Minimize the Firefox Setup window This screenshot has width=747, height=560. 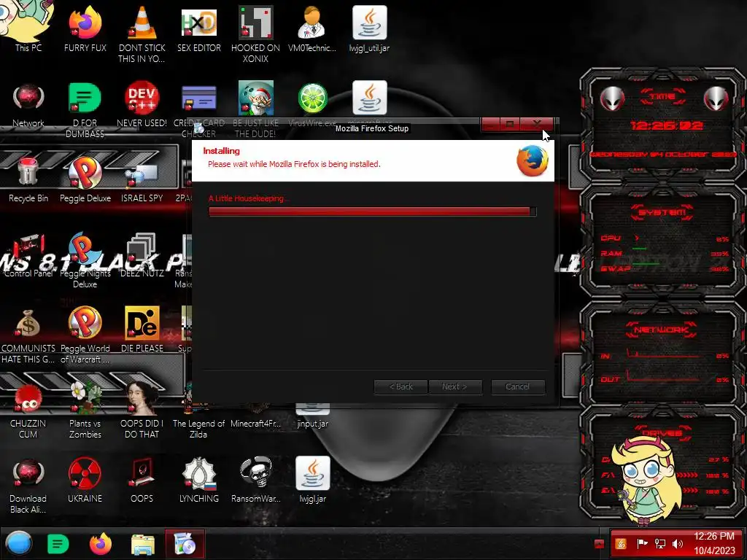click(491, 124)
